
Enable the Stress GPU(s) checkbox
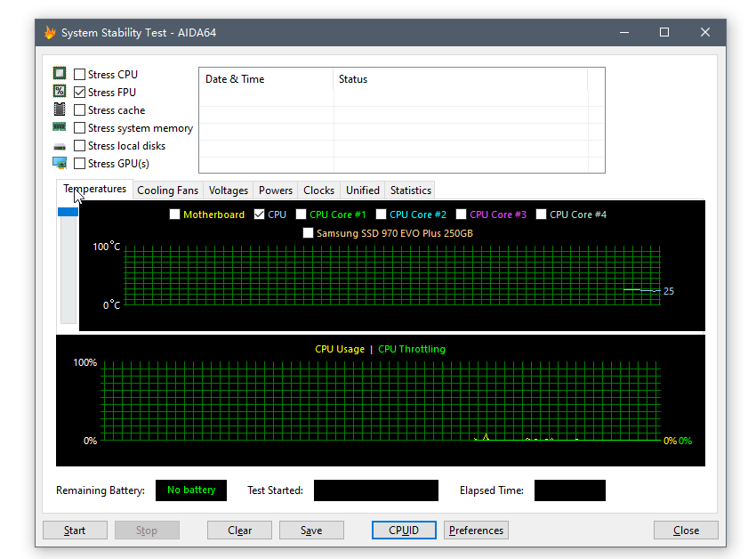point(79,164)
